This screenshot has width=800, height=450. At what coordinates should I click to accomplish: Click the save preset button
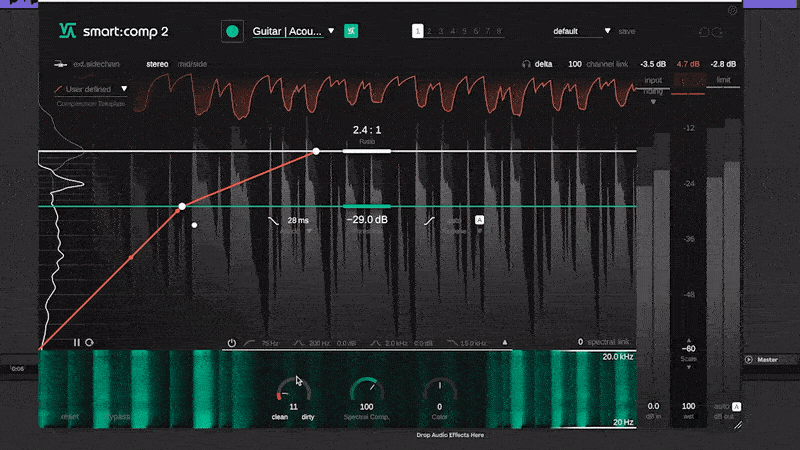click(x=627, y=31)
